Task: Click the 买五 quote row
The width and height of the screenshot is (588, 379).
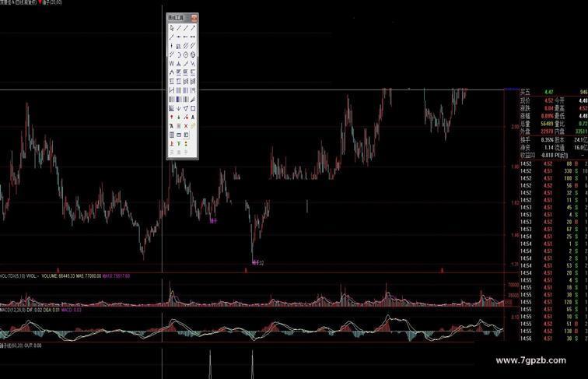Action: coord(554,92)
